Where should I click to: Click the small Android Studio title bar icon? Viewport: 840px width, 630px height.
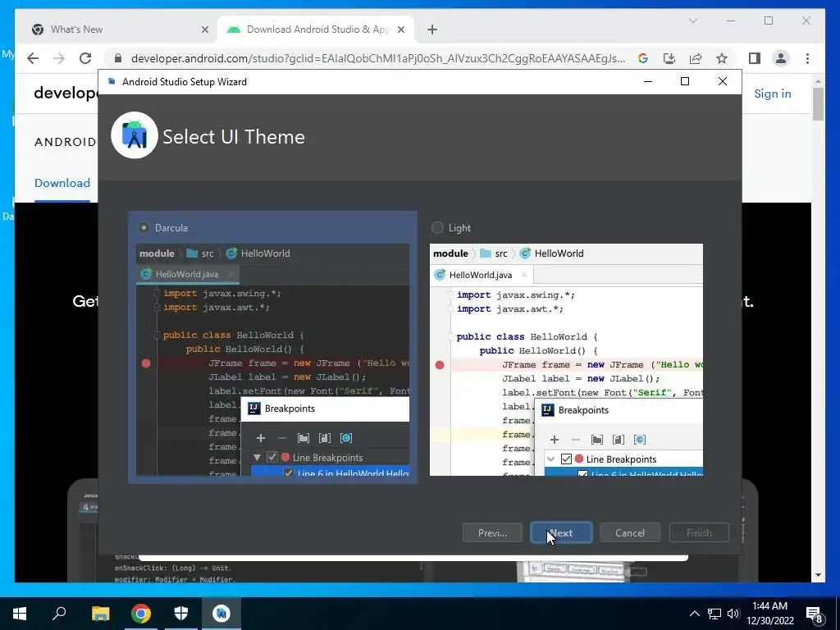coord(112,81)
